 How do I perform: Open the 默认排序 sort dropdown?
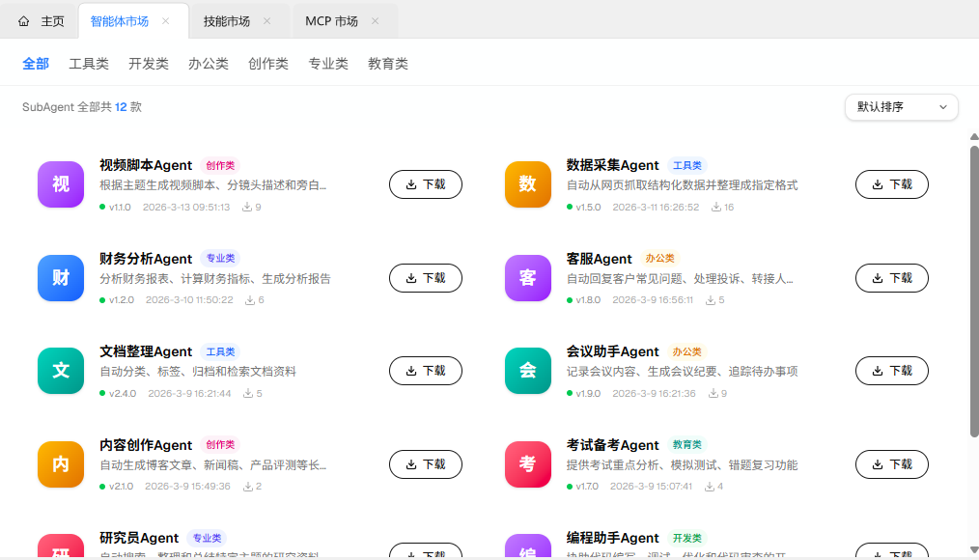click(x=901, y=107)
